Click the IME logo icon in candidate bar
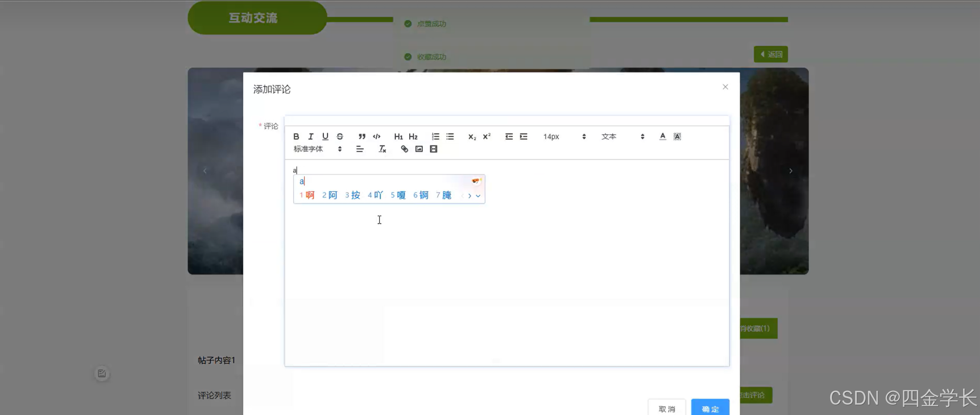 (476, 181)
